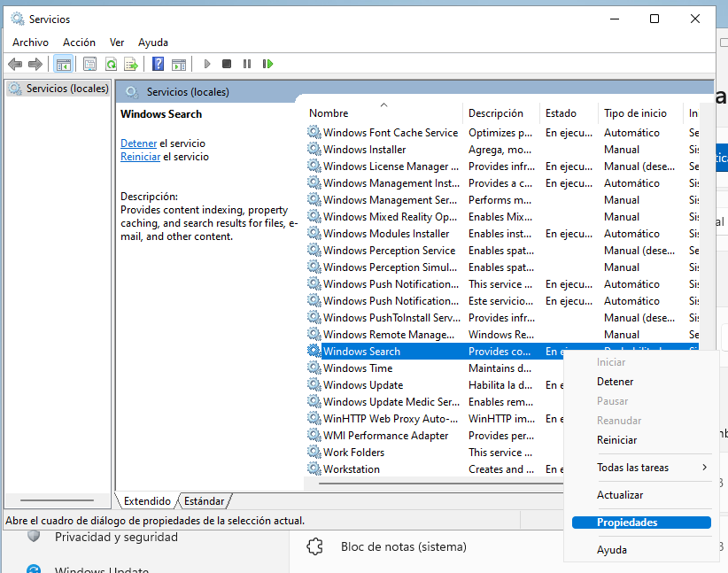Click the Export list toolbar icon
This screenshot has width=728, height=573.
(x=131, y=64)
